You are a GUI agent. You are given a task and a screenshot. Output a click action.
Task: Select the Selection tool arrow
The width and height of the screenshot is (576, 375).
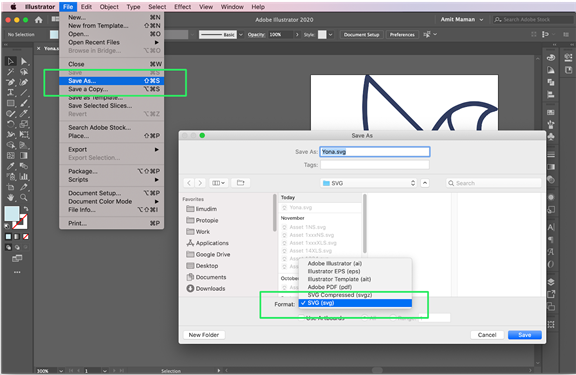(11, 61)
